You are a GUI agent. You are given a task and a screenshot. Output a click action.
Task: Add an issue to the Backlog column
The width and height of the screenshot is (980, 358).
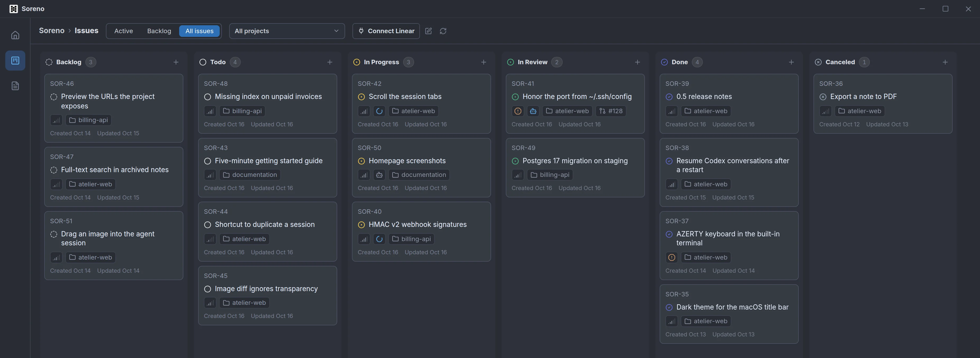coord(176,62)
